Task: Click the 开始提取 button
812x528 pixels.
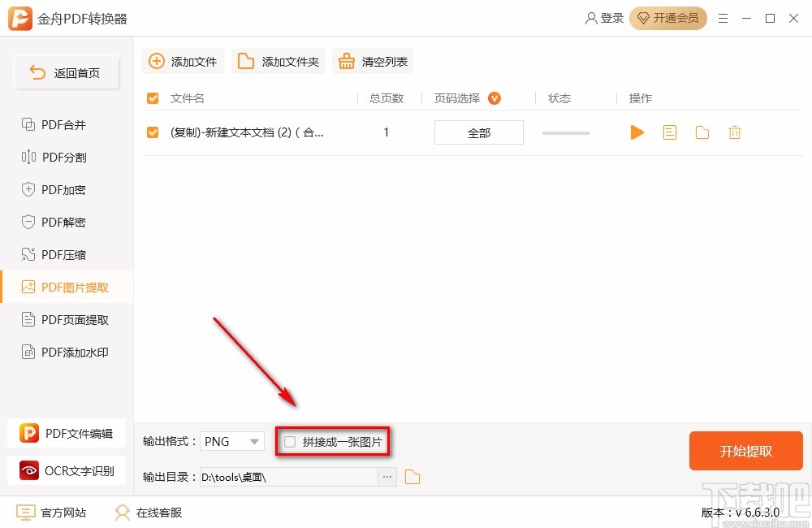Action: click(745, 450)
